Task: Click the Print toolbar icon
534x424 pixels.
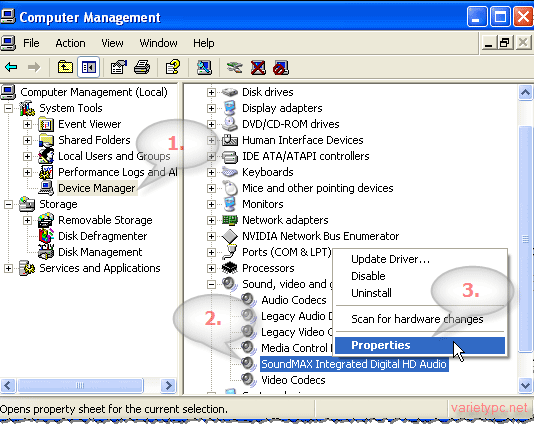Action: (142, 67)
